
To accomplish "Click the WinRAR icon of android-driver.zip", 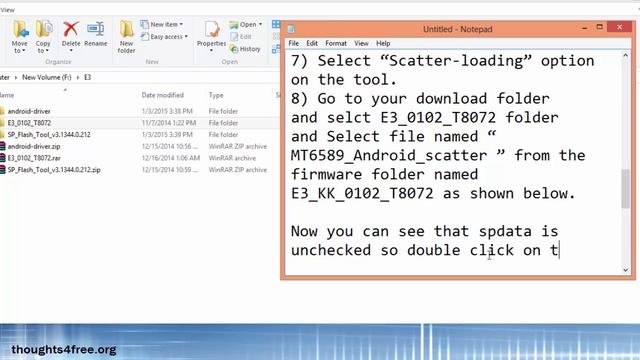I will coord(2,147).
